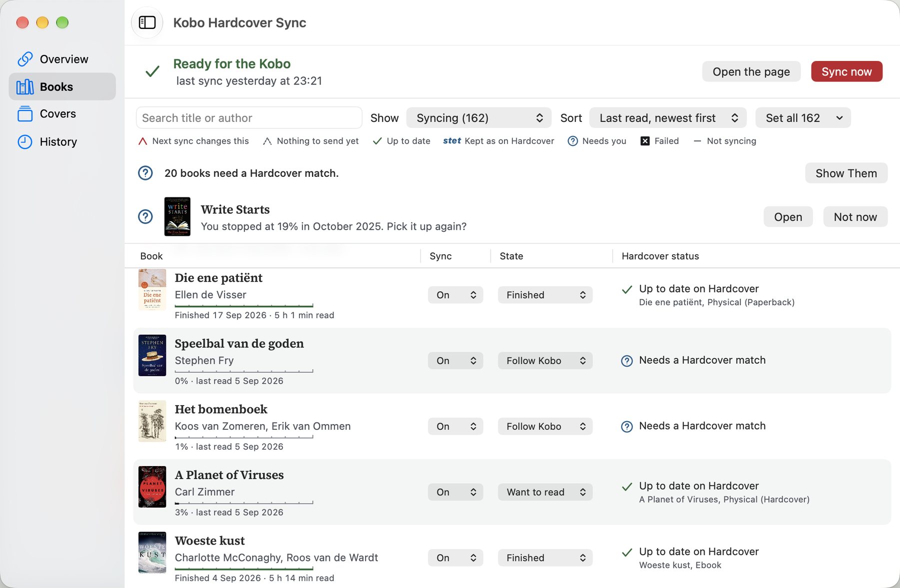Click the Needs you legend question icon
Viewport: 900px width, 588px height.
[573, 141]
